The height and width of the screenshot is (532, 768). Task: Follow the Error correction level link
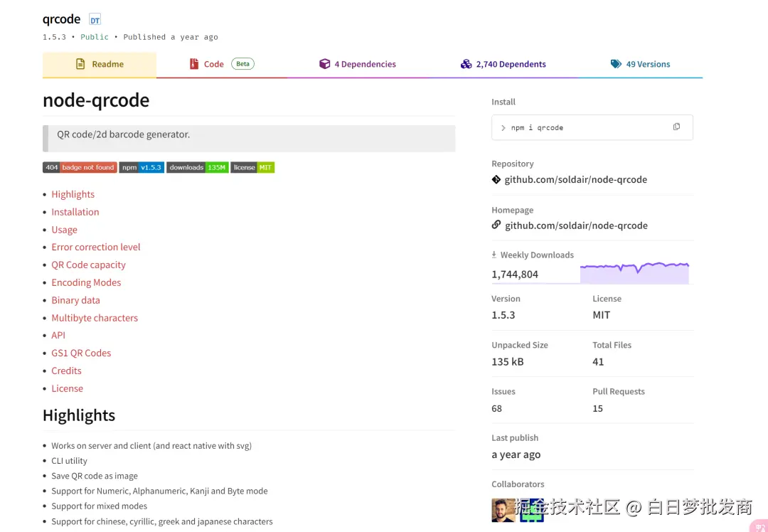[x=95, y=248]
